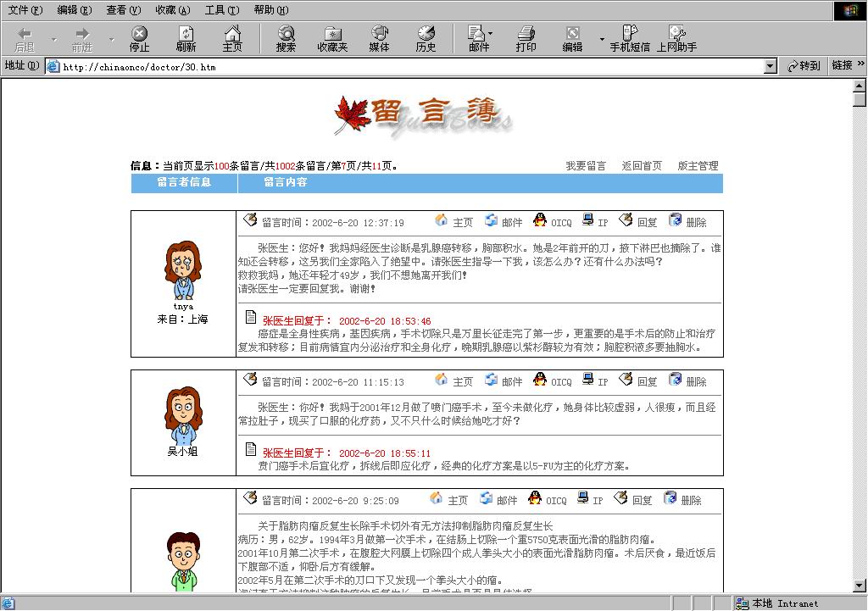
Task: Click 回复 link on 吴小姐's message
Action: [x=647, y=382]
